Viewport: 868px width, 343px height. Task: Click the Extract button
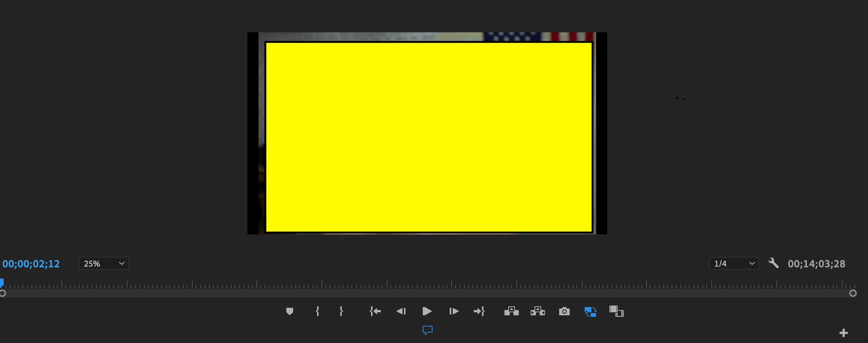pyautogui.click(x=538, y=311)
